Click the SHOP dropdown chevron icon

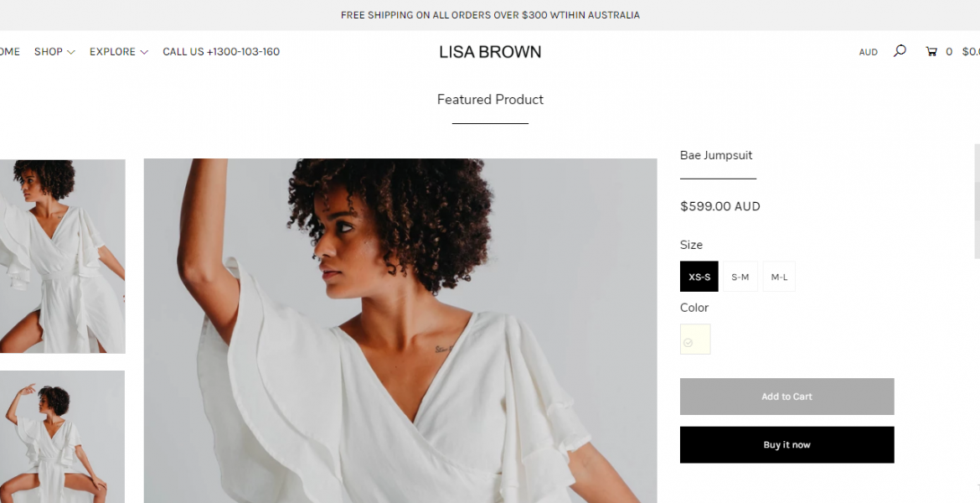[x=73, y=52]
